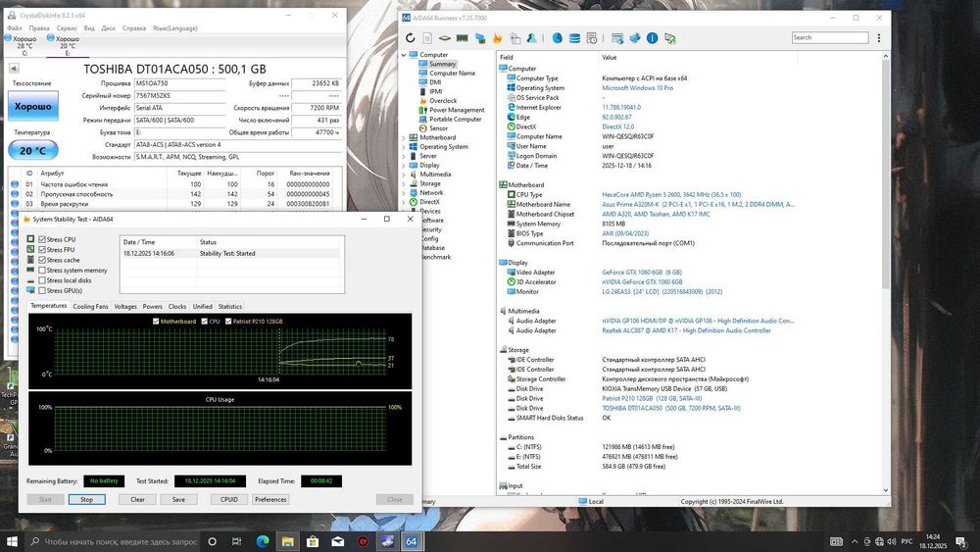This screenshot has width=980, height=552.
Task: Click the Refresh icon in AIDA64 toolbar
Action: point(410,38)
